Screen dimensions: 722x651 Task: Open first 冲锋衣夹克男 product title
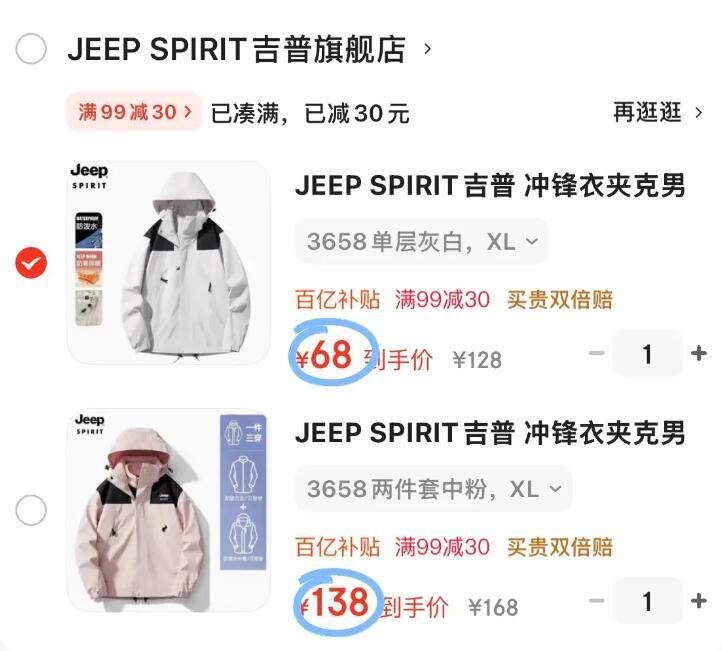[490, 186]
